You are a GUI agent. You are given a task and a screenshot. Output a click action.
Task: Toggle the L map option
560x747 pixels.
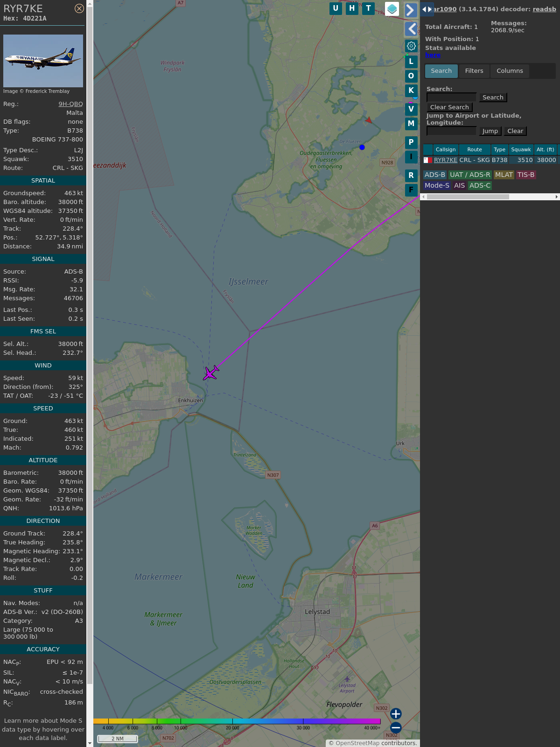(411, 61)
